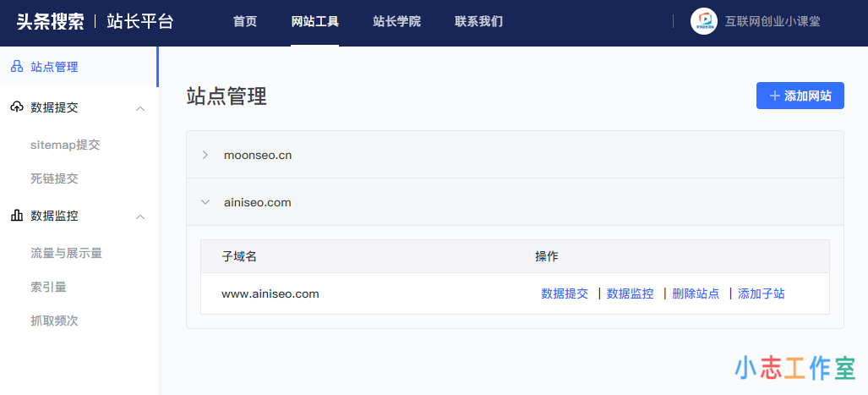
Task: Click the 子域名 column header
Action: click(239, 256)
